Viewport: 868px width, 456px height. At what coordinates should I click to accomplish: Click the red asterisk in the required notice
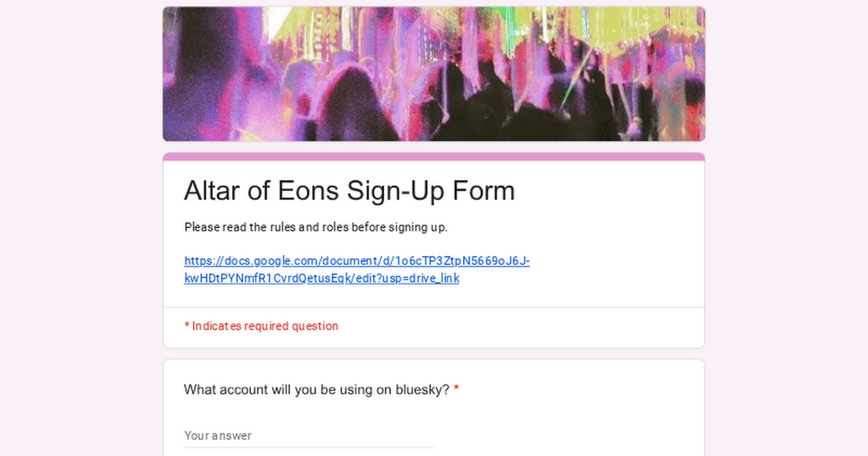(x=187, y=326)
